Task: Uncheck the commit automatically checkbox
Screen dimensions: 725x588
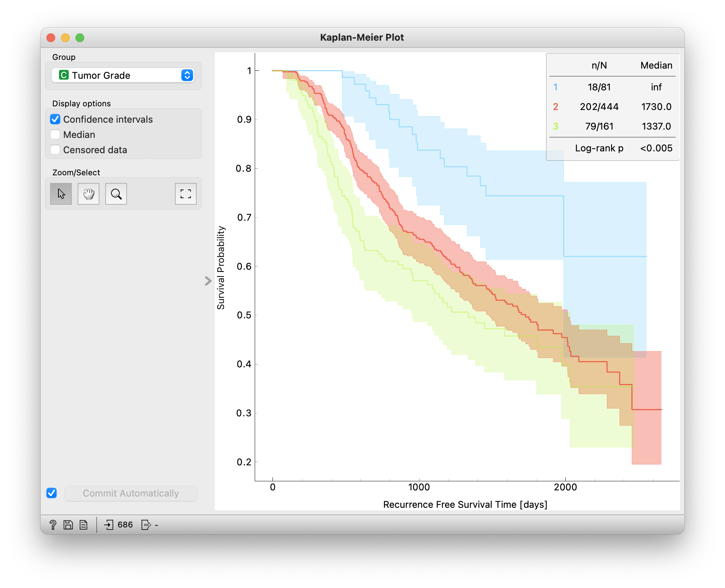Action: 52,493
